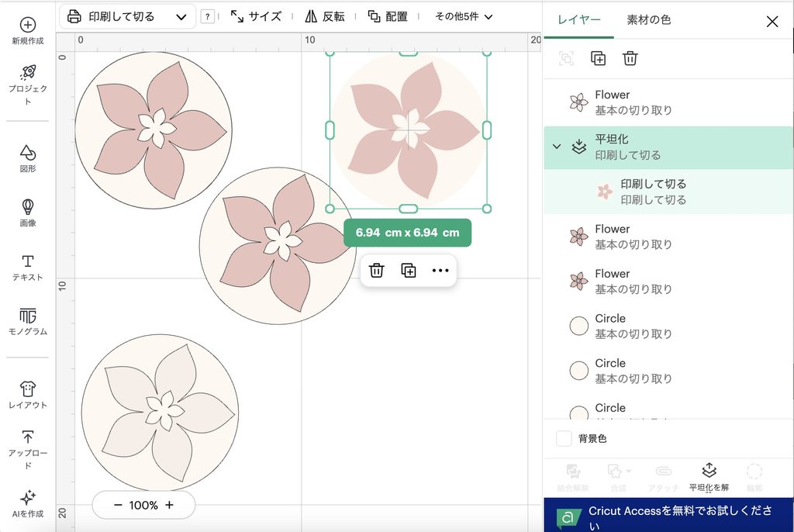The width and height of the screenshot is (794, 532).
Task: Switch to the 素材の色 tab
Action: (648, 19)
